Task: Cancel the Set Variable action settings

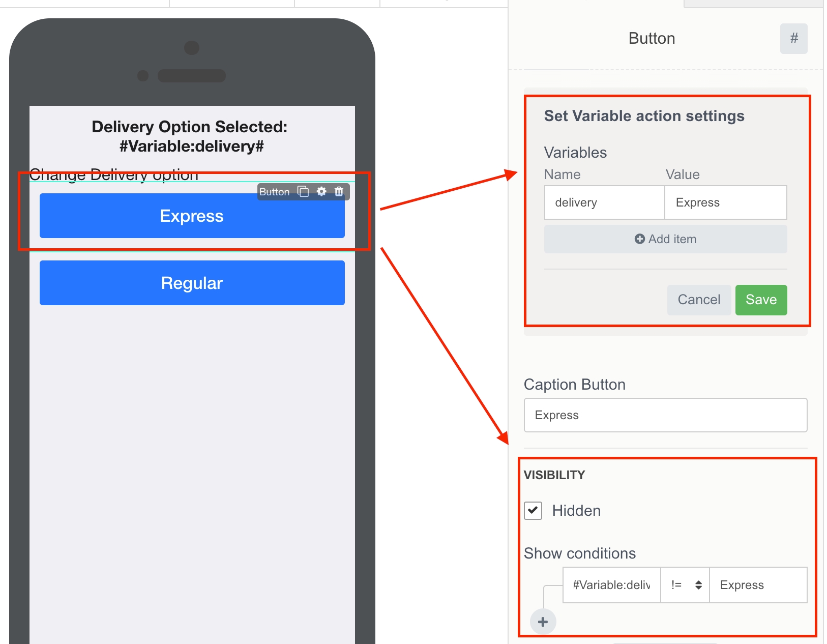Action: coord(699,300)
